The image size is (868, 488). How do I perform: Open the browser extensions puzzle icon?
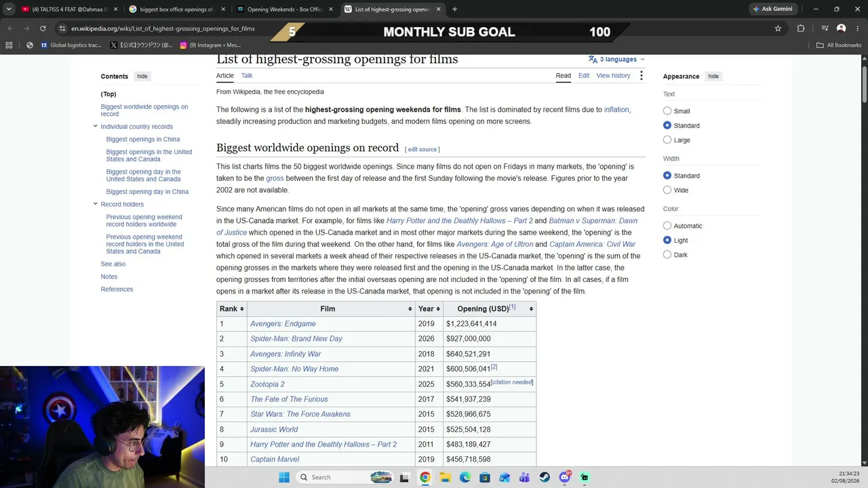801,28
